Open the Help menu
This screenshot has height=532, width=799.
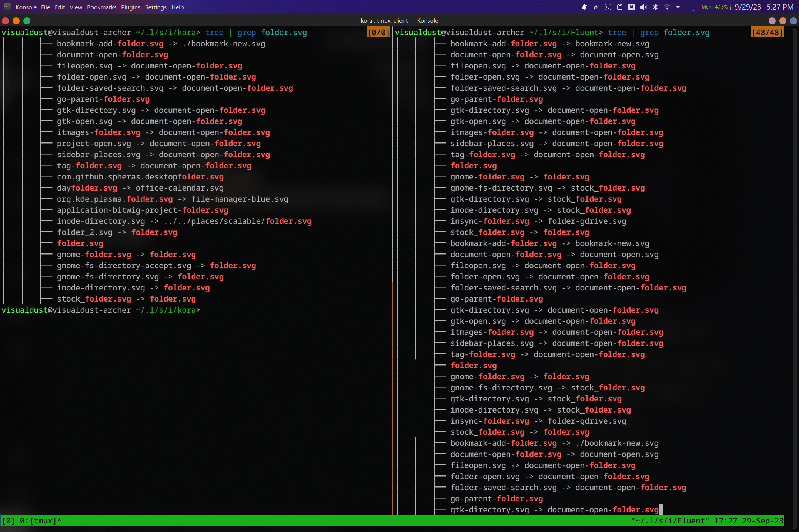[x=177, y=7]
